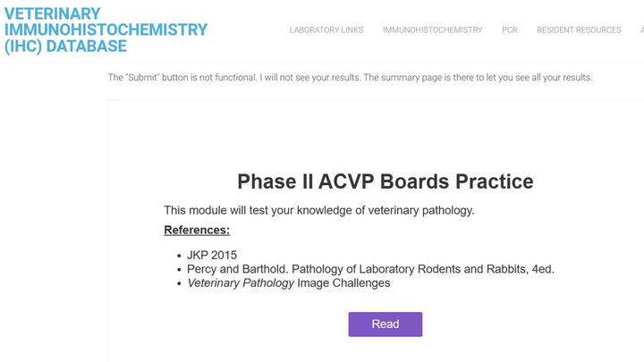This screenshot has height=362, width=644.
Task: Open the Immunohistochemistry menu item
Action: [432, 30]
